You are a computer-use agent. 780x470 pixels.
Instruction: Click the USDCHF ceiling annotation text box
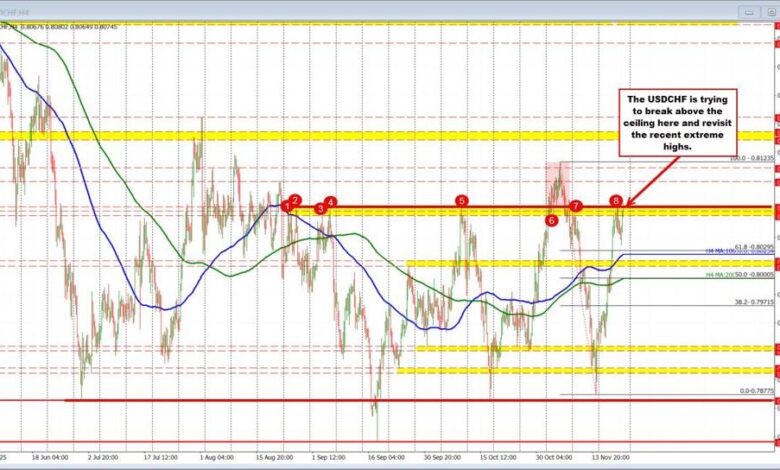(x=682, y=120)
